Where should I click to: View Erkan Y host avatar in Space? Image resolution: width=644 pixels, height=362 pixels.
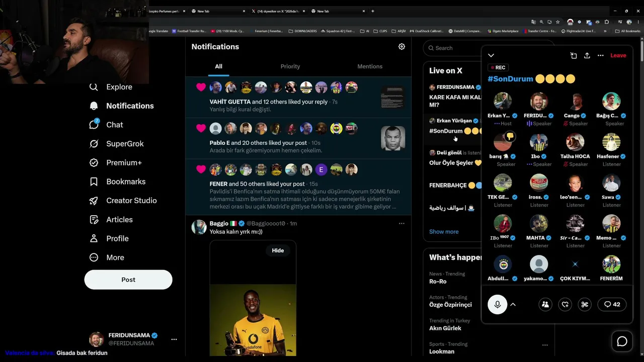click(503, 102)
